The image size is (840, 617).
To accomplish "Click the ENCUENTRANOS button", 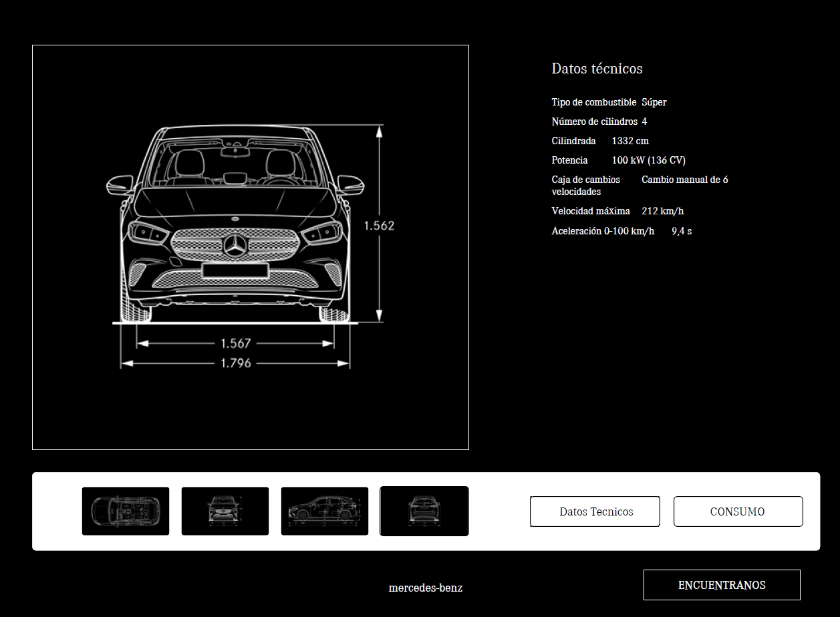I will [x=722, y=585].
